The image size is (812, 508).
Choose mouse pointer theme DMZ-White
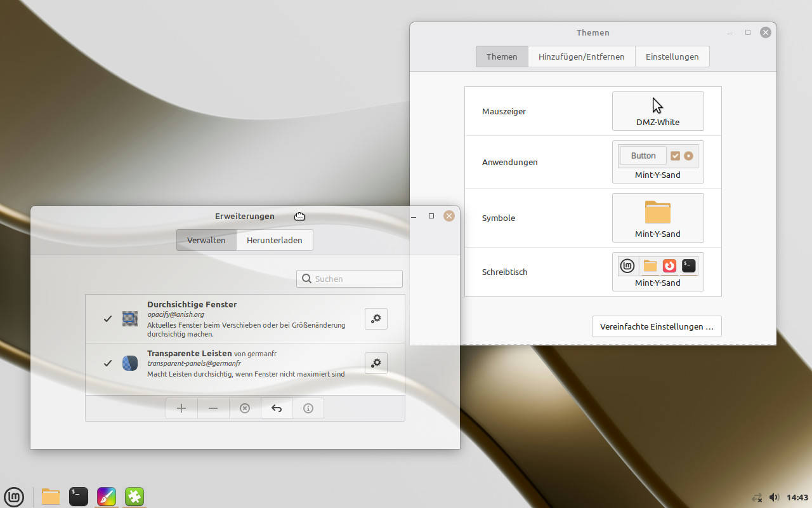[x=658, y=111]
